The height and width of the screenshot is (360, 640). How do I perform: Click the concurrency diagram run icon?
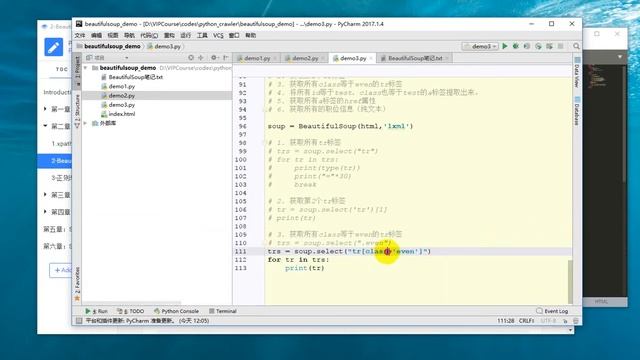pos(549,46)
